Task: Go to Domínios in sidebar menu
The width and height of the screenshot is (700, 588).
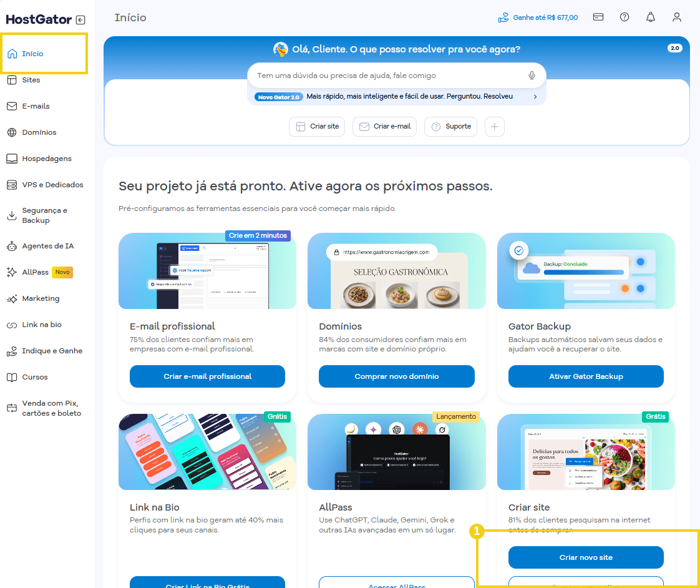Action: [x=39, y=132]
